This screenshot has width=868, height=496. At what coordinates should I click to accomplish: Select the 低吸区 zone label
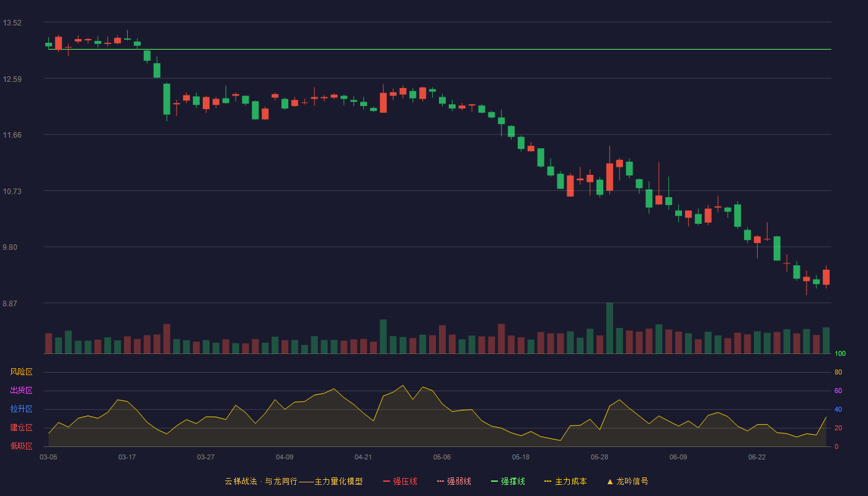pyautogui.click(x=21, y=446)
